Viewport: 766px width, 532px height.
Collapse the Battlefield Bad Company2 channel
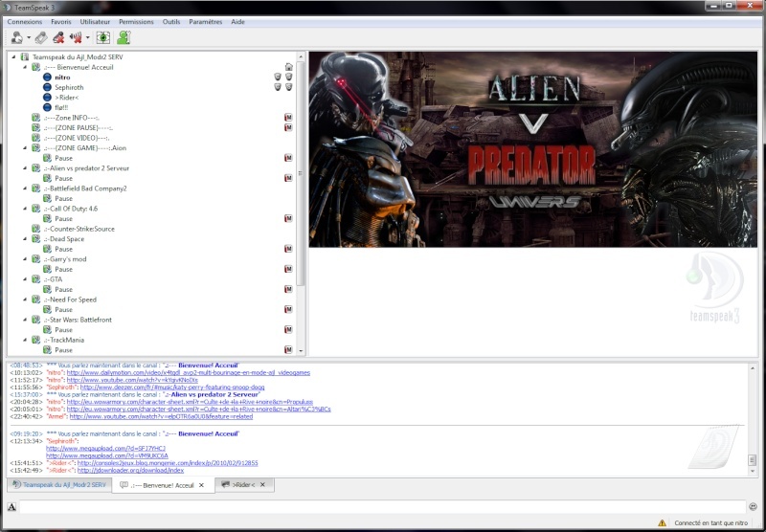(25, 188)
